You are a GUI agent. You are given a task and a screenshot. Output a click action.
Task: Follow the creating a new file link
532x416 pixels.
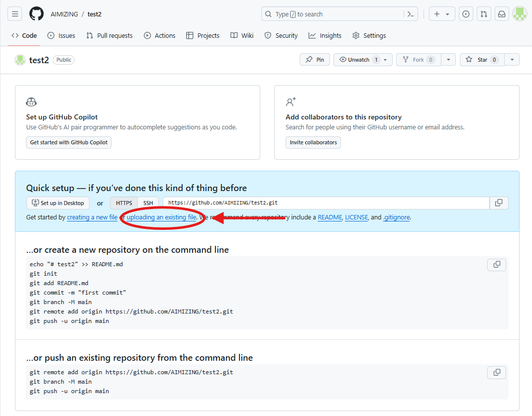92,217
